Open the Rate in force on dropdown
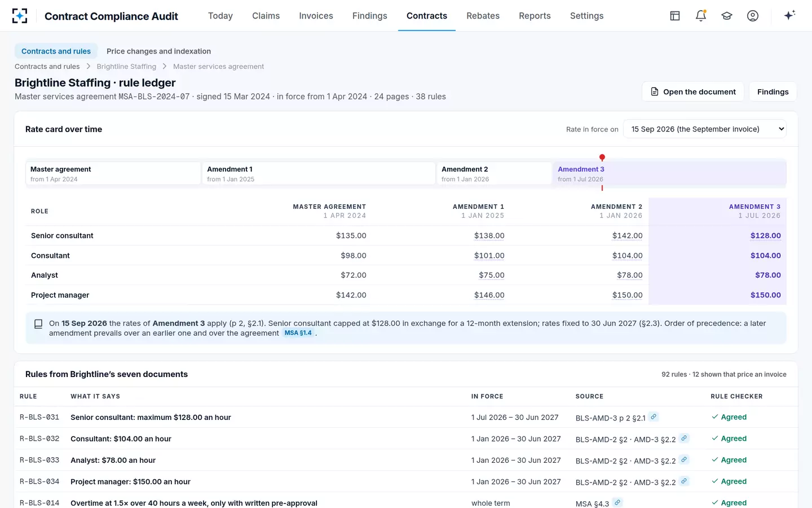The image size is (812, 508). tap(705, 129)
